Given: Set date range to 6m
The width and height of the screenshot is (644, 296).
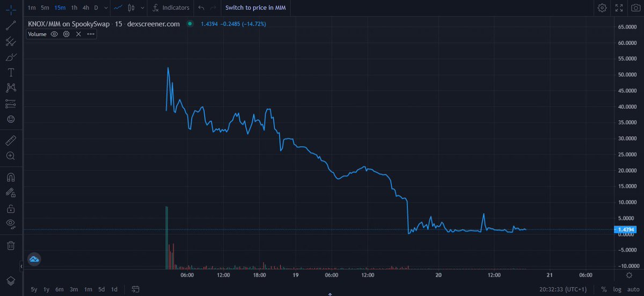Looking at the screenshot, I should click(x=60, y=289).
